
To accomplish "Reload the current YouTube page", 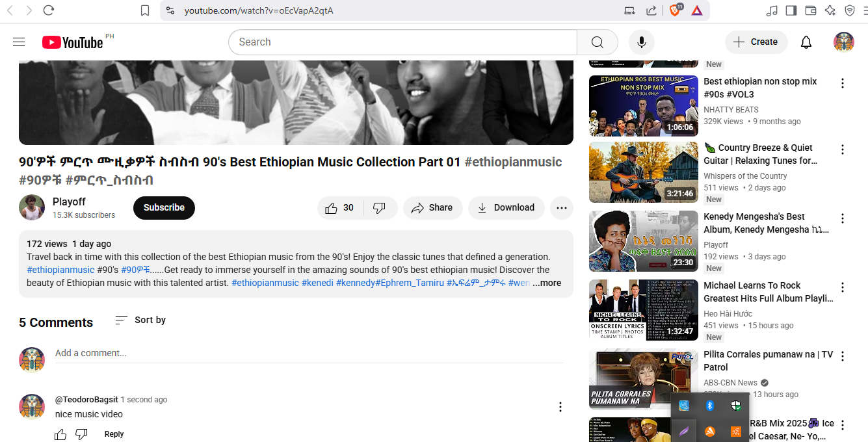I will point(49,10).
